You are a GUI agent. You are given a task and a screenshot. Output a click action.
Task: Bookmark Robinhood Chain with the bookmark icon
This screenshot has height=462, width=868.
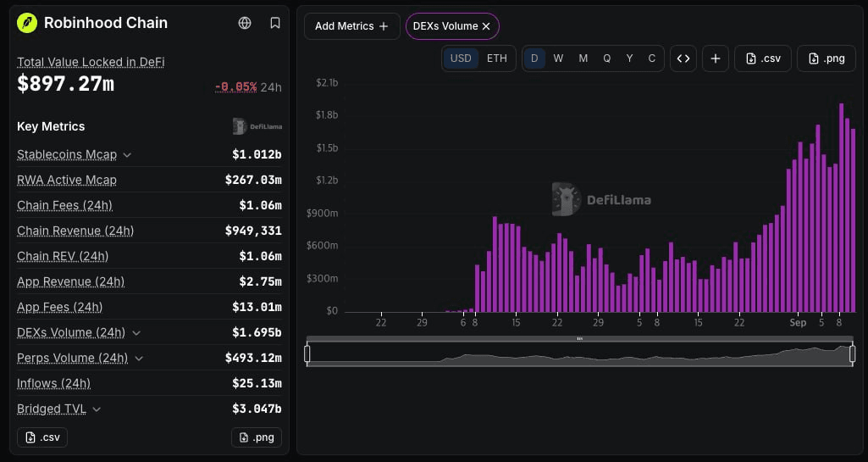click(x=274, y=23)
